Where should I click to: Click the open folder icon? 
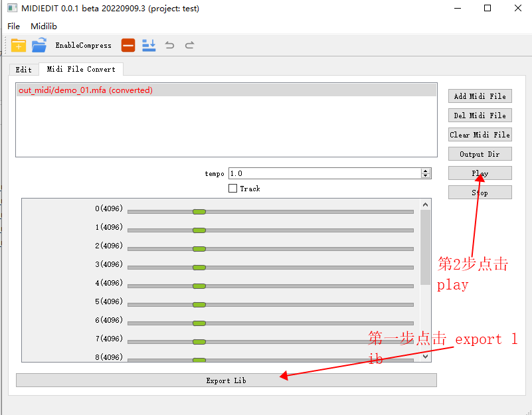pyautogui.click(x=39, y=45)
